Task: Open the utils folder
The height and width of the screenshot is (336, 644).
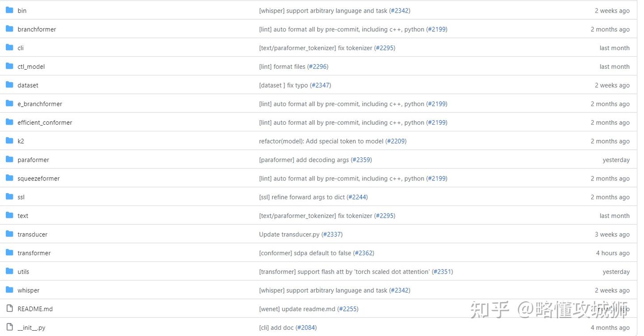Action: coord(23,272)
